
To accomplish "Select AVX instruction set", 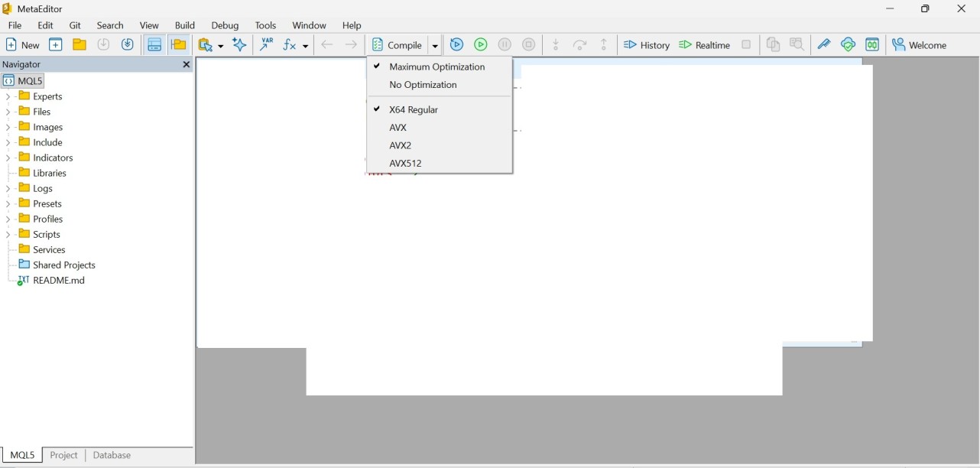I will coord(440,128).
